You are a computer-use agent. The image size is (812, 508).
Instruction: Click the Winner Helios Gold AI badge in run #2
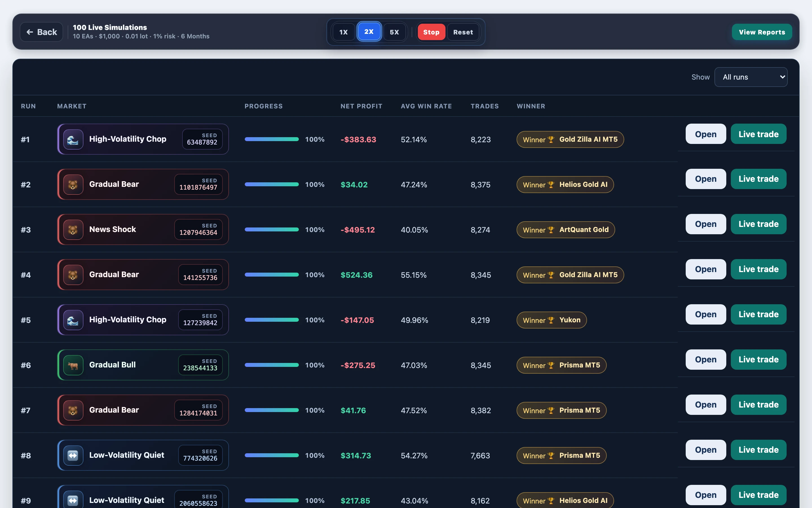point(565,185)
